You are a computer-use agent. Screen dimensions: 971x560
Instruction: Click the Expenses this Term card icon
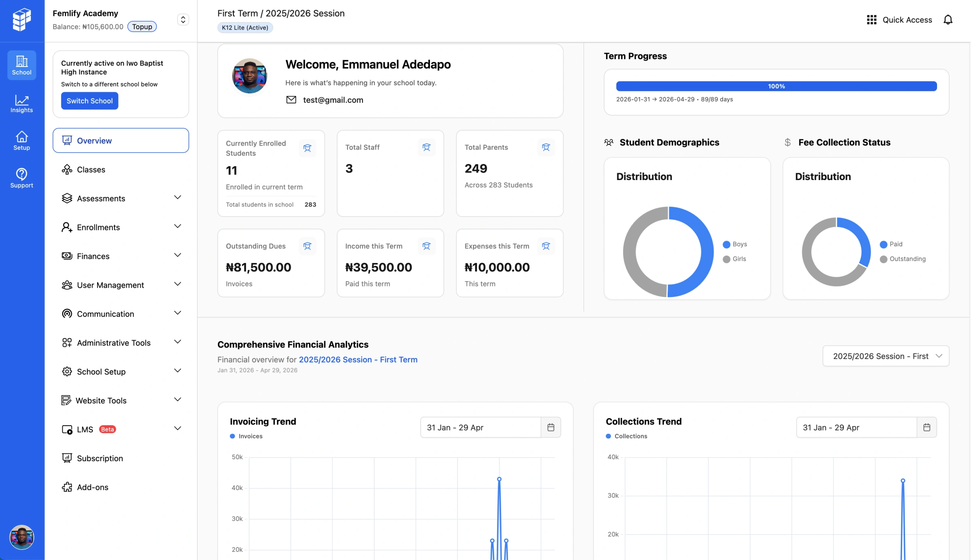pos(546,246)
